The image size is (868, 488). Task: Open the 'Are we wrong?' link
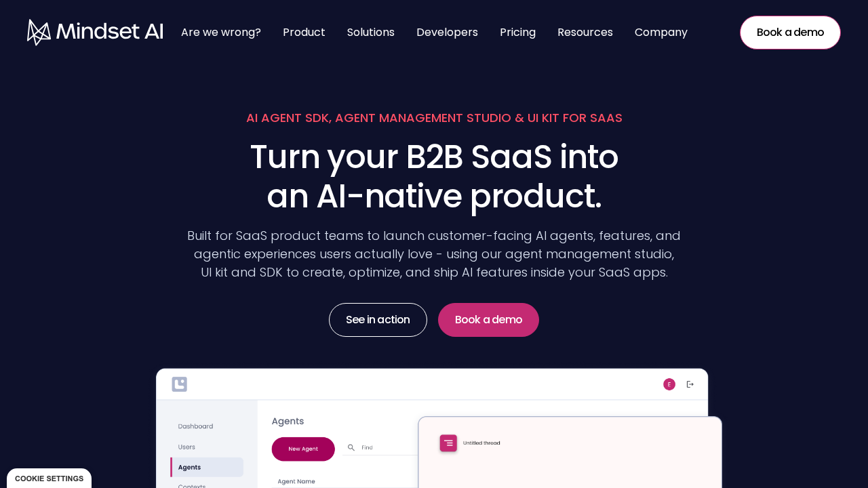[x=221, y=33]
